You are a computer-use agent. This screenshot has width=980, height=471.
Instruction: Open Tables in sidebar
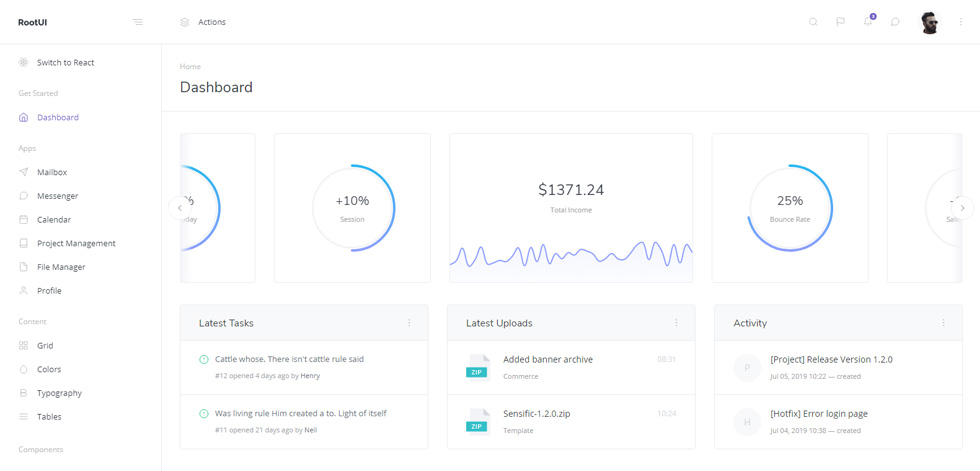49,417
